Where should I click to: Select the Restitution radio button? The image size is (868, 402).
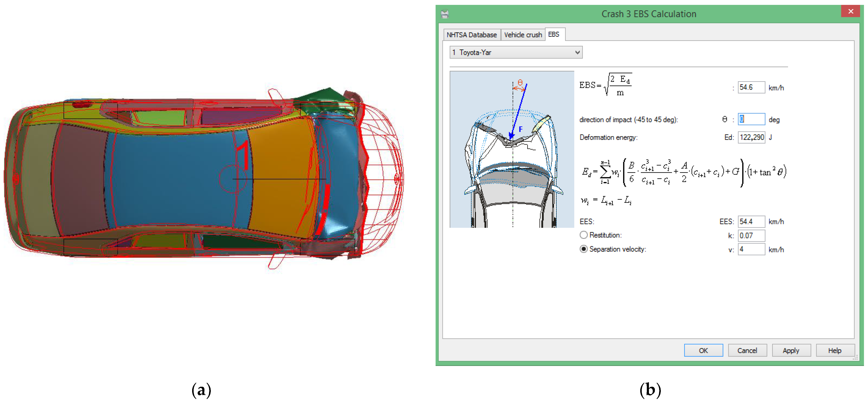click(584, 235)
